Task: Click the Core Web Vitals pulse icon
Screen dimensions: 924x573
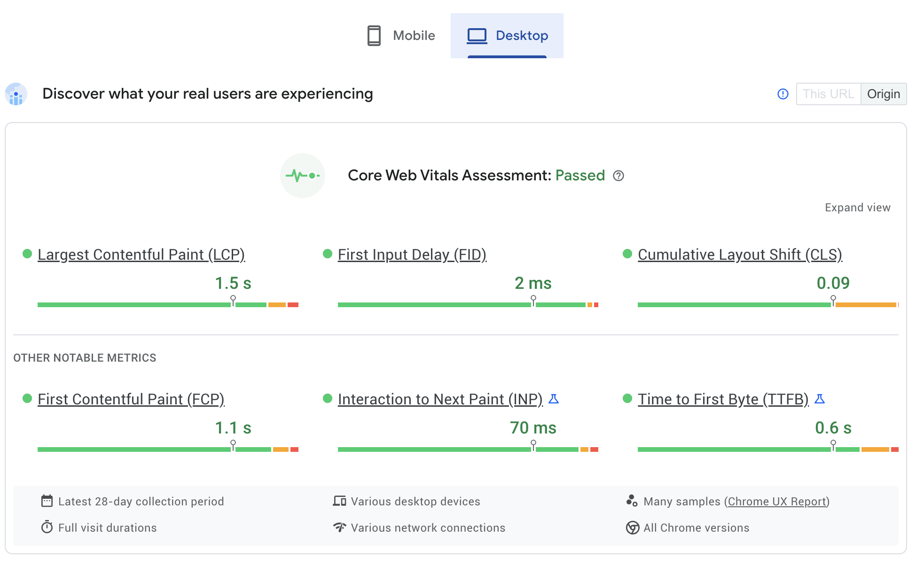Action: (x=303, y=176)
